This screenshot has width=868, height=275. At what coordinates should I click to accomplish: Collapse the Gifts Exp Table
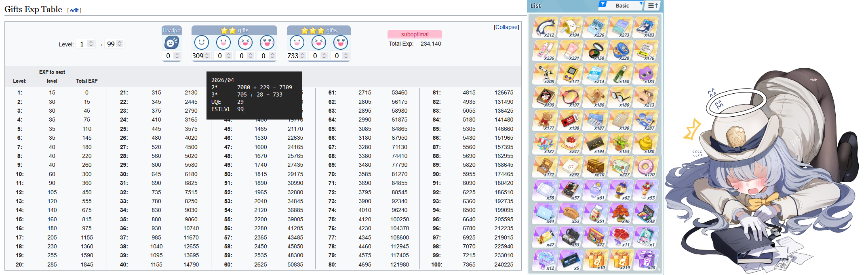[x=506, y=27]
